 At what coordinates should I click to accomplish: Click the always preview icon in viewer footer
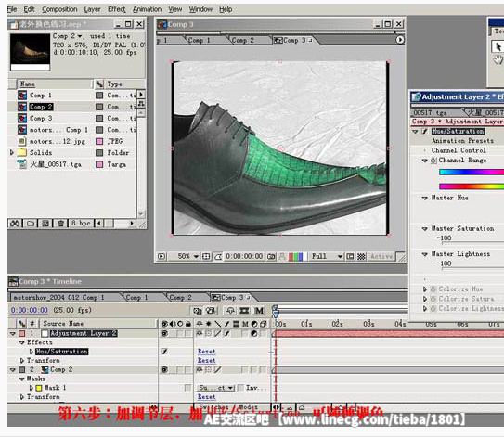(x=162, y=256)
